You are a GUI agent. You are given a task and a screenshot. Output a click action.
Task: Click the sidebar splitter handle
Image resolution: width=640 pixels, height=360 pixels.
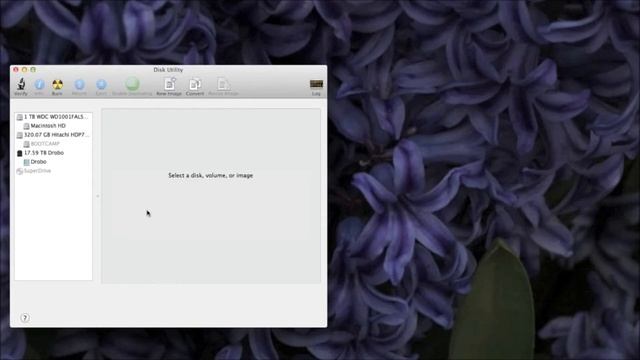[97, 196]
